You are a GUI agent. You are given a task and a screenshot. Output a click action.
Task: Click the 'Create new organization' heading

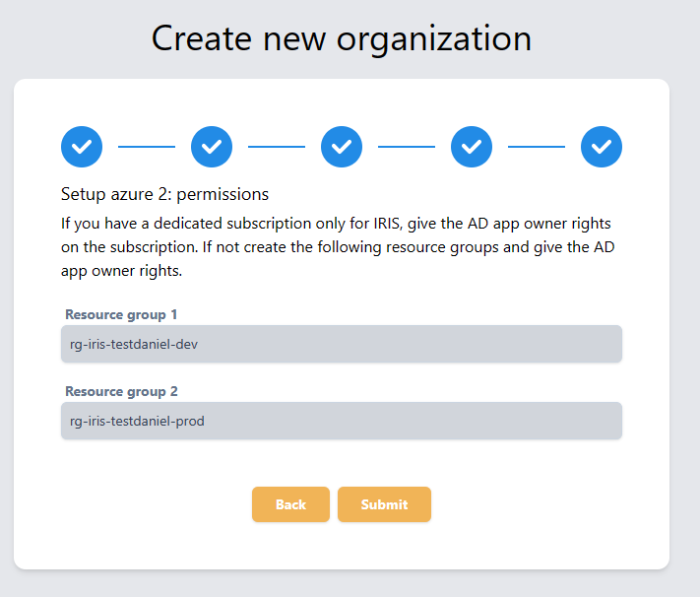point(342,39)
